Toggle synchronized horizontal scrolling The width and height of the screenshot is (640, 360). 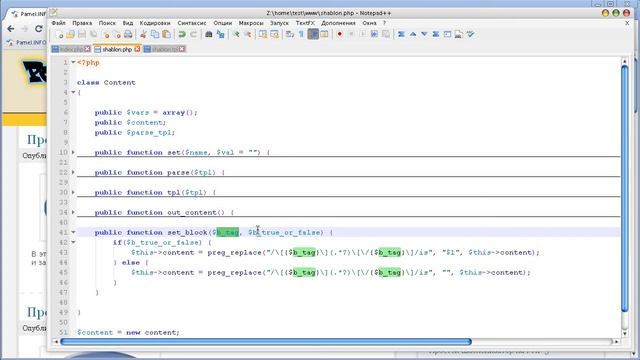[274, 34]
